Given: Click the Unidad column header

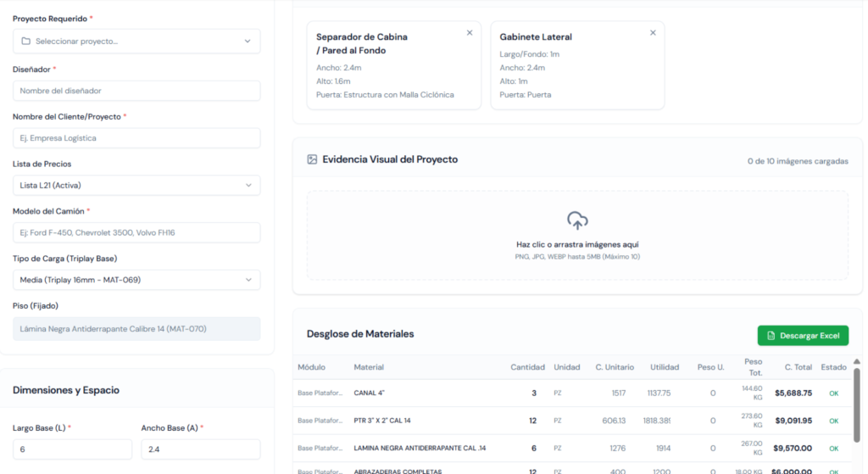Looking at the screenshot, I should click(567, 367).
